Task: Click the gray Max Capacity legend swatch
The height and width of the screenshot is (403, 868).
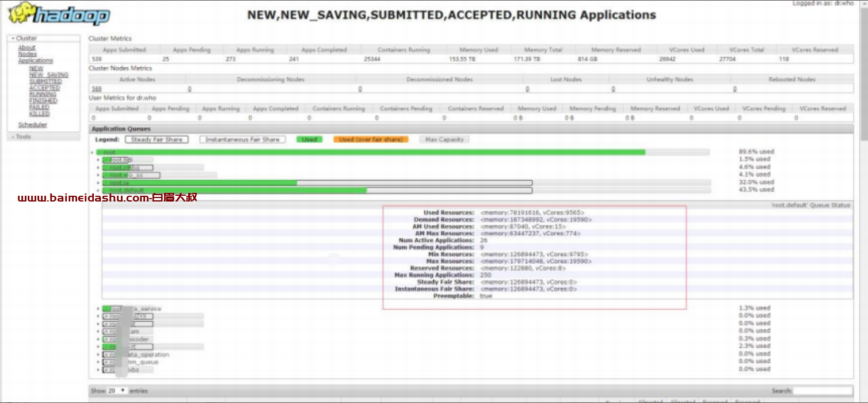Action: coord(444,139)
